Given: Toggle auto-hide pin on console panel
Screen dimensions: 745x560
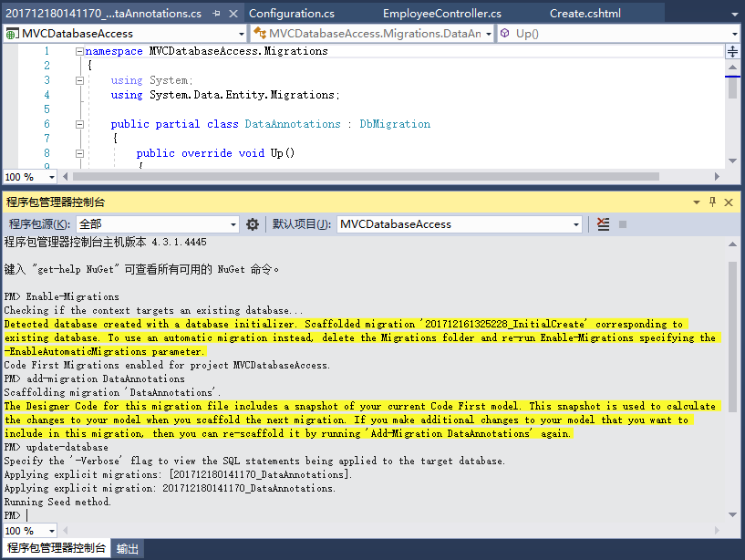Looking at the screenshot, I should point(713,202).
